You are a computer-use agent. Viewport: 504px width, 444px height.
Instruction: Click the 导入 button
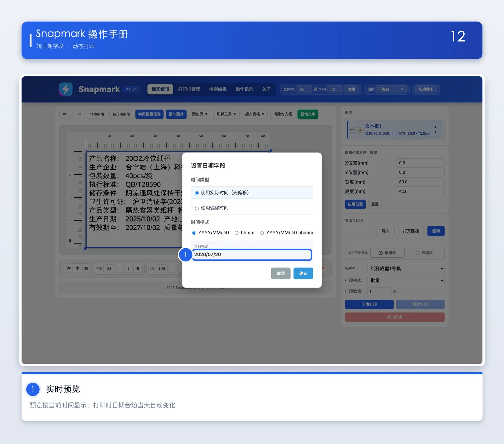[x=386, y=231]
